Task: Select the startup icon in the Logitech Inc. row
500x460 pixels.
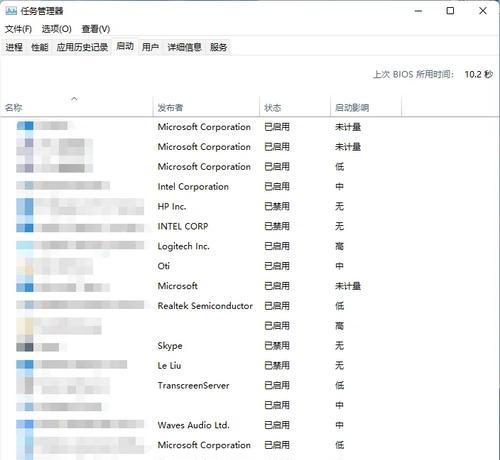Action: pyautogui.click(x=25, y=246)
